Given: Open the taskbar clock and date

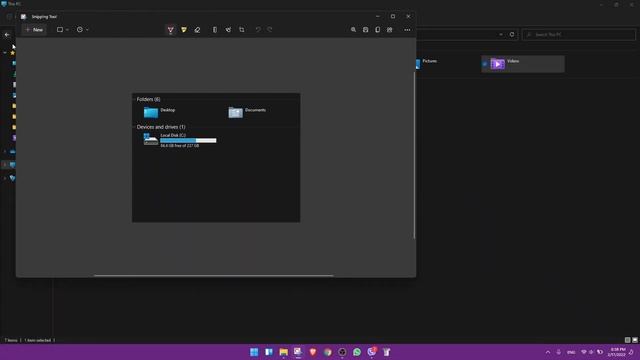Looking at the screenshot, I should [x=616, y=352].
